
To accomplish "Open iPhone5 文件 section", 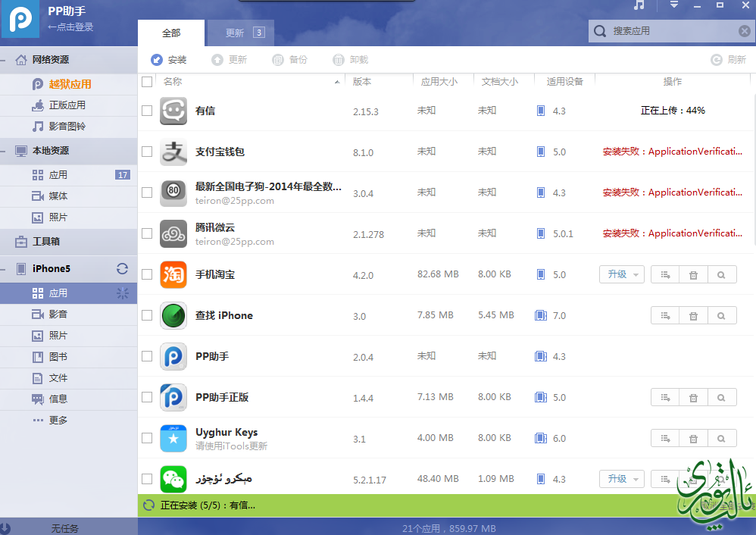I will click(68, 378).
